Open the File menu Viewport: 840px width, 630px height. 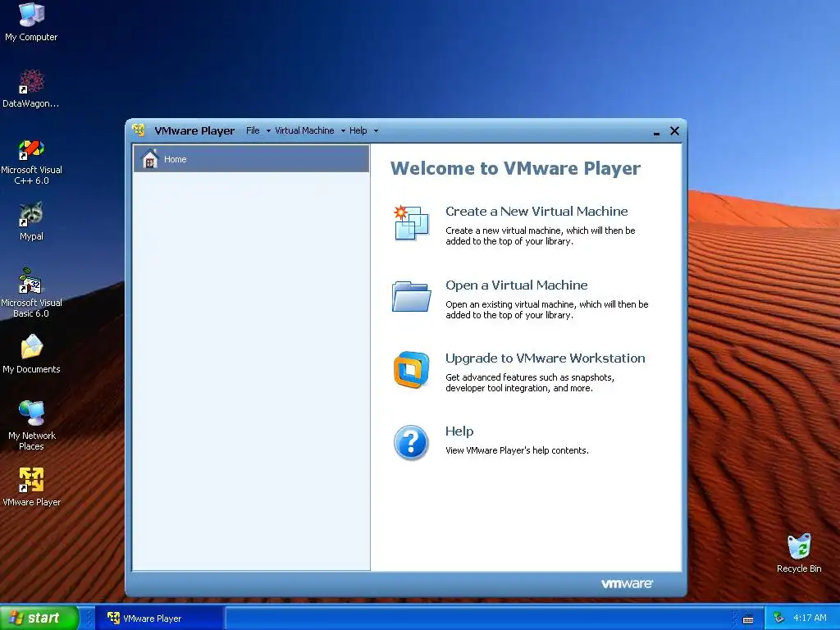tap(253, 130)
